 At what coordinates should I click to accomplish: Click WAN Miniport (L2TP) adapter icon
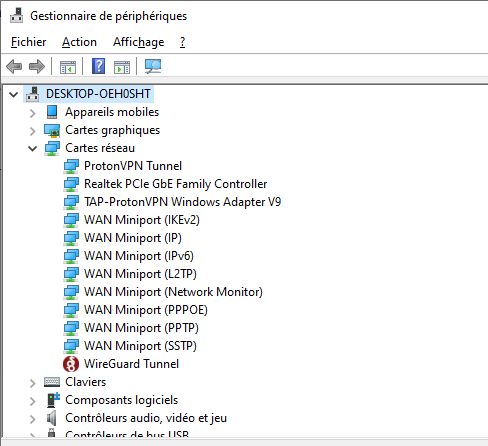coord(71,274)
